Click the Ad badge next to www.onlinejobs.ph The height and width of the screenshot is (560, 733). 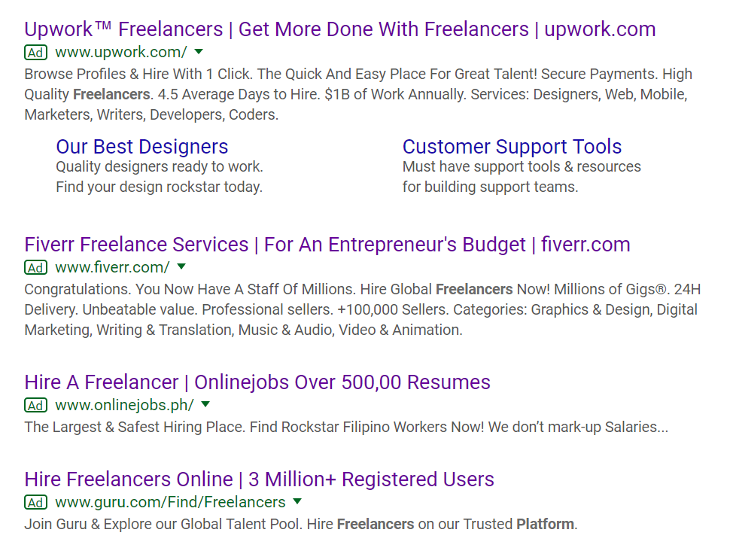(x=36, y=405)
